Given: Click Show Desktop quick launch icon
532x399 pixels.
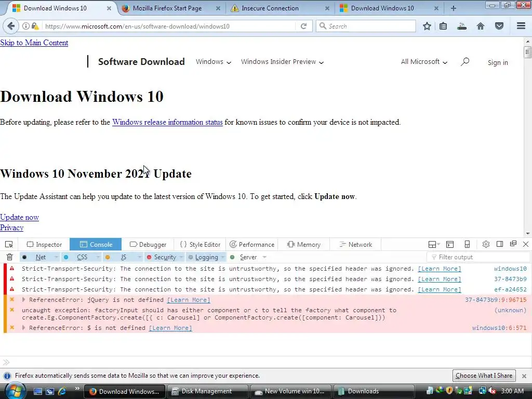Looking at the screenshot, I should tap(37, 391).
